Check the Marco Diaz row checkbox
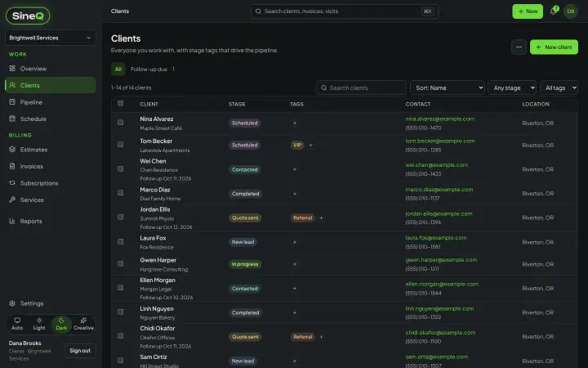588x368 pixels. coord(120,193)
